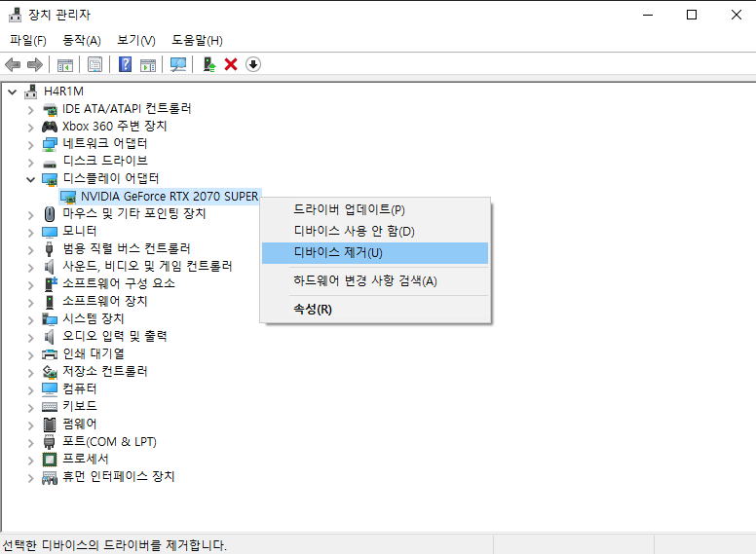756x554 pixels.
Task: Click the Back arrow toolbar icon
Action: point(13,64)
